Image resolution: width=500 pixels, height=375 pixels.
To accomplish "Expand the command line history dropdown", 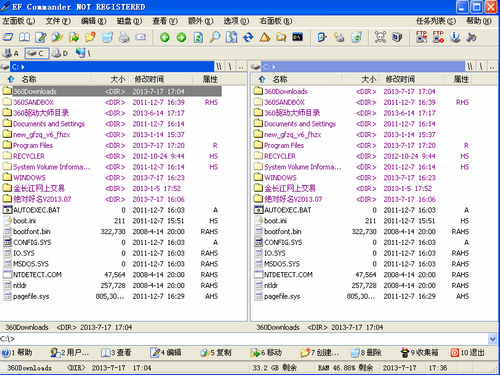I will 492,339.
